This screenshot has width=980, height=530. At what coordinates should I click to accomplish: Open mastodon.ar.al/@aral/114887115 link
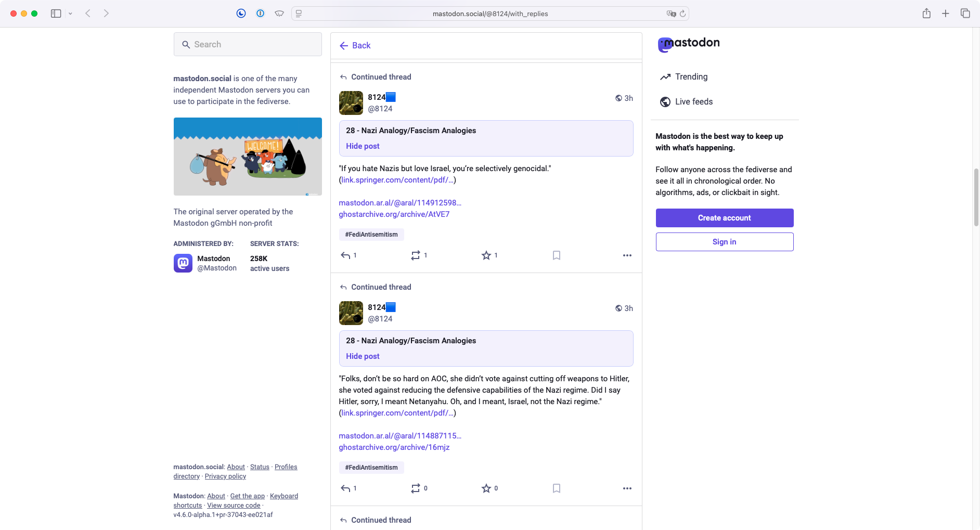click(400, 436)
